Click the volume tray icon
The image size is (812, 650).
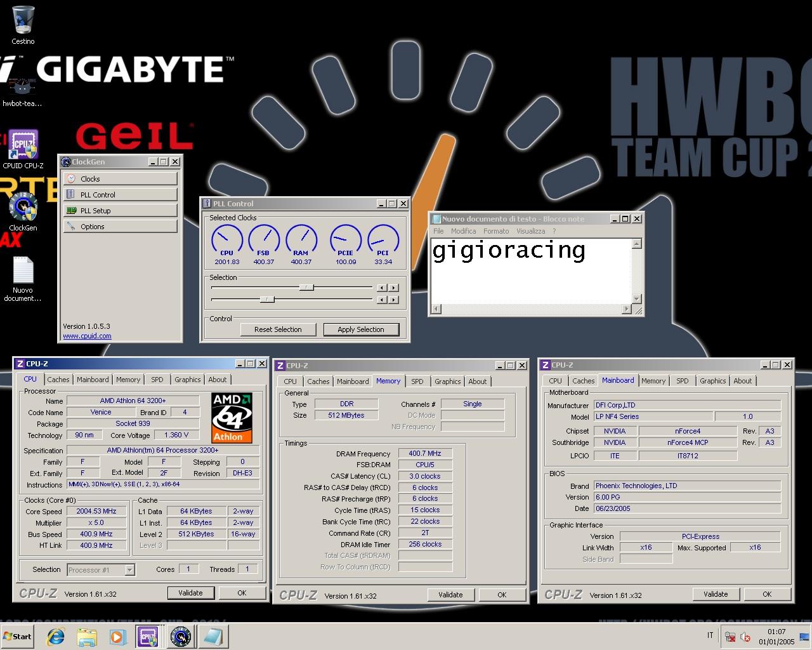tap(745, 637)
